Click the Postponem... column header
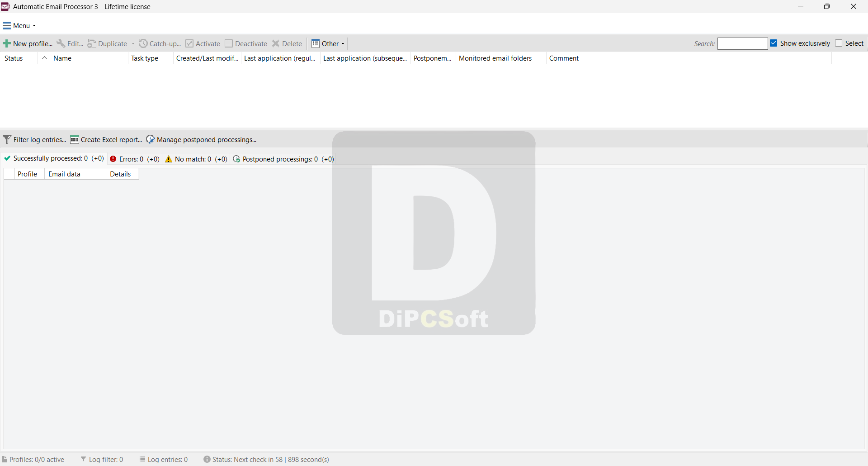The height and width of the screenshot is (466, 868). coord(432,58)
